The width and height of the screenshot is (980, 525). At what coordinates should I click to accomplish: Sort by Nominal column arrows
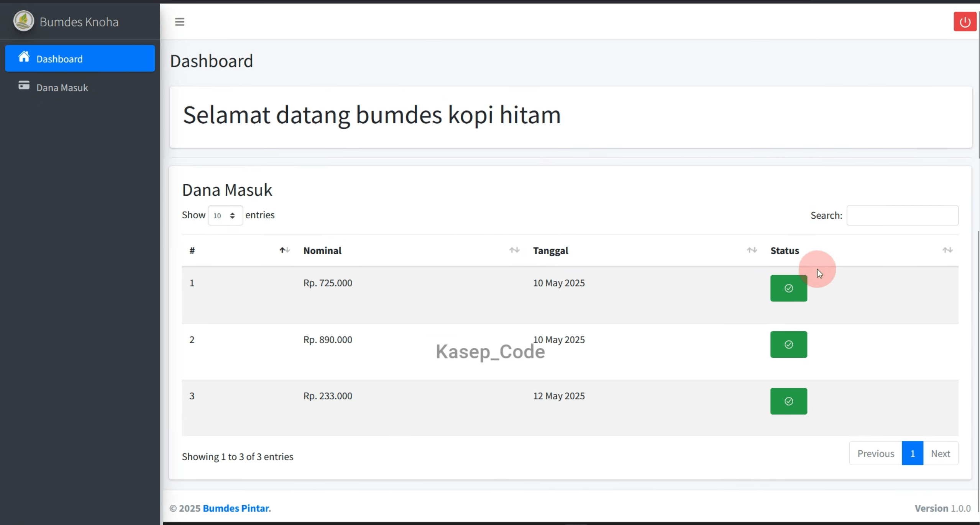514,250
